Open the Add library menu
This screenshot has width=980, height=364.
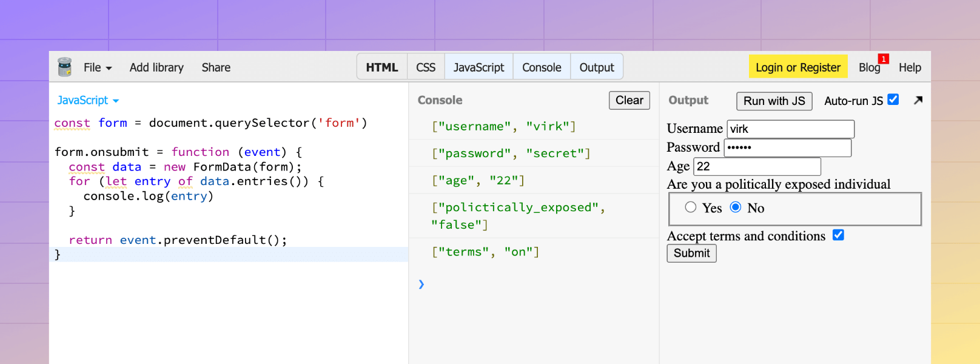click(156, 67)
